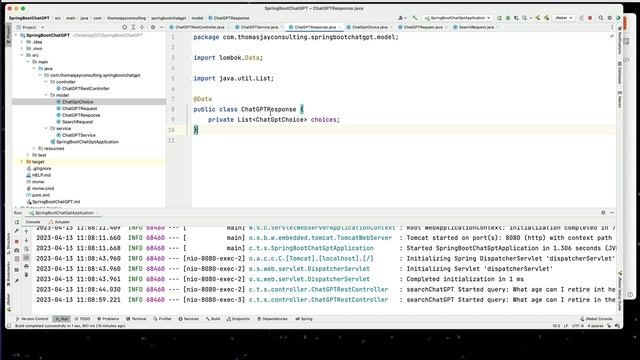This screenshot has width=640, height=360.
Task: Open the Actuator tab in Run panel
Action: [x=60, y=222]
